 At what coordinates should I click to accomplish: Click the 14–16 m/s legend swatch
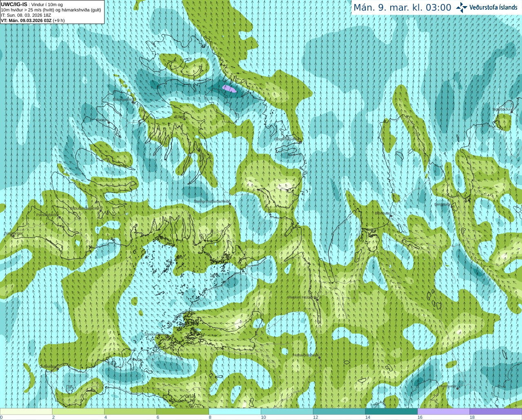tap(391, 411)
